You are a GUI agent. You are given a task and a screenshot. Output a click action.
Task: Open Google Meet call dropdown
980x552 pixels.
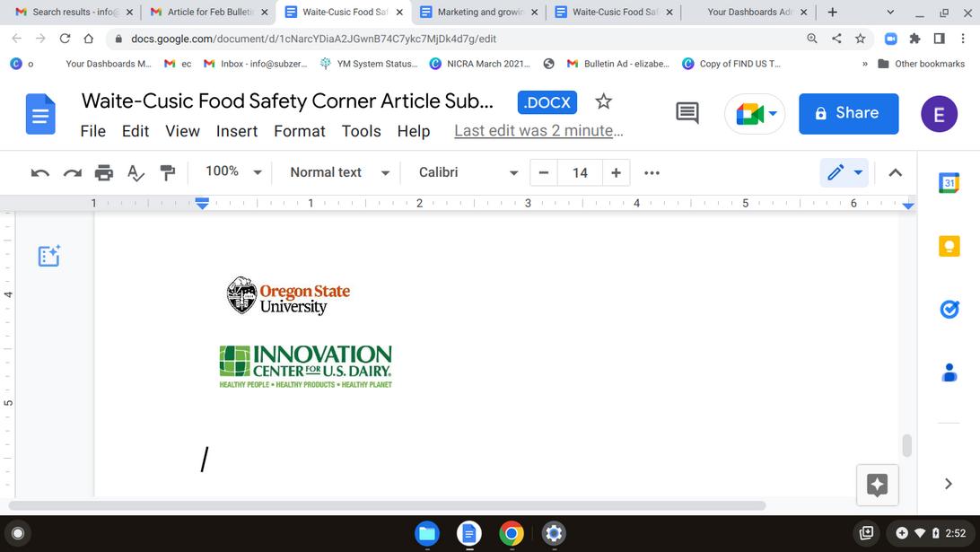coord(755,114)
